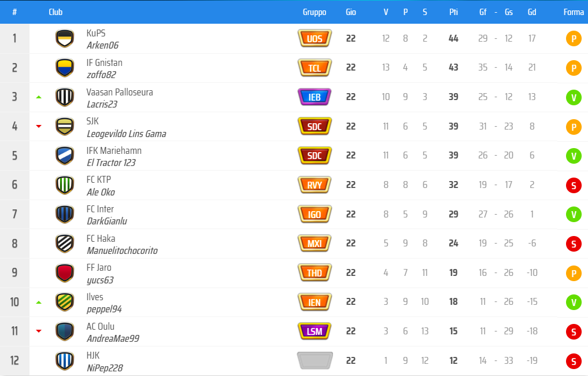
Task: Click the TCL group badge
Action: [315, 68]
